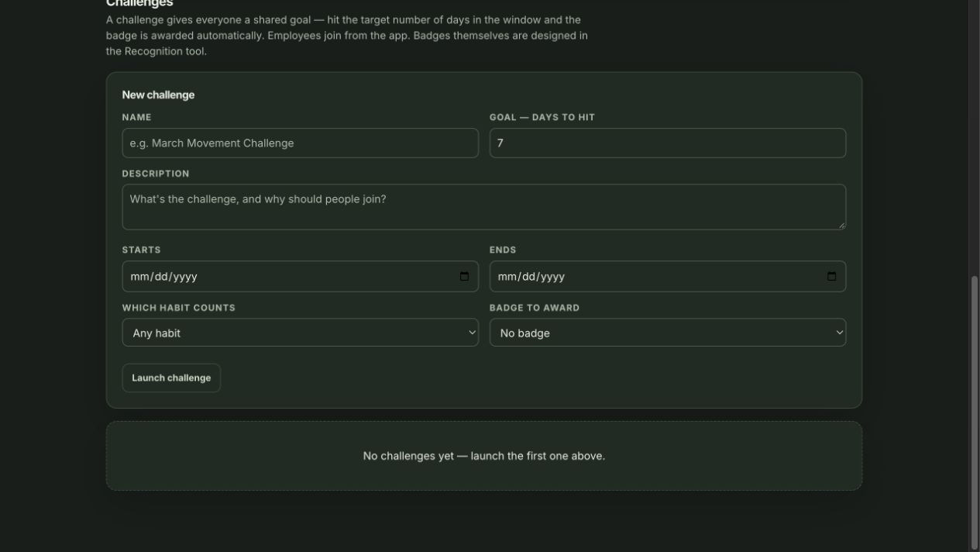Click the 'BADGE TO AWARD' label
The image size is (980, 552).
click(535, 308)
